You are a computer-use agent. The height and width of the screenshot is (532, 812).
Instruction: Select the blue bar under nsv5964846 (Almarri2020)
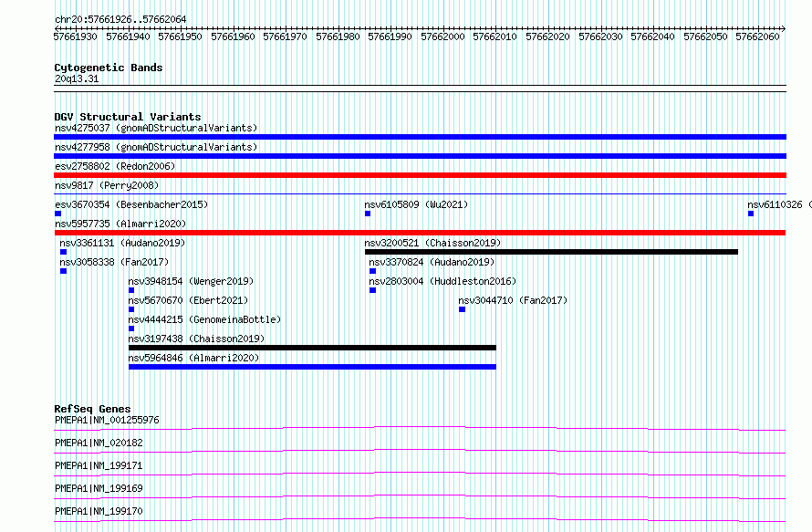pyautogui.click(x=312, y=367)
